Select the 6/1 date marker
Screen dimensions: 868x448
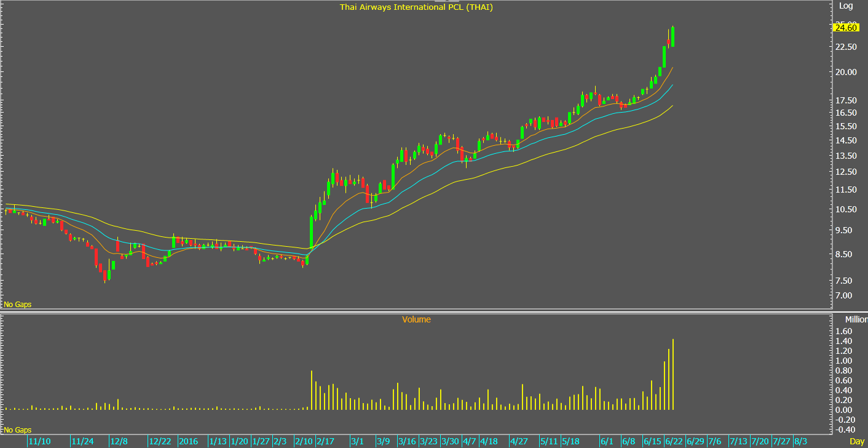pos(607,442)
